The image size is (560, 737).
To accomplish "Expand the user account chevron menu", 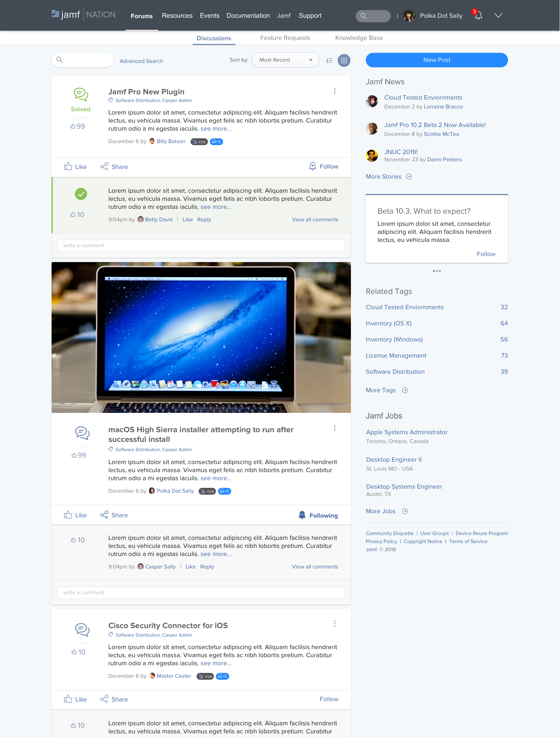I will 498,15.
